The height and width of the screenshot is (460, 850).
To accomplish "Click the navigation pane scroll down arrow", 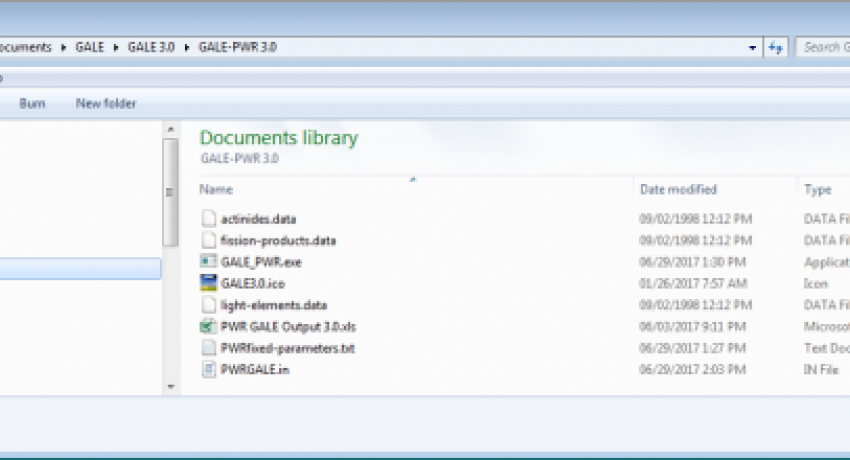I will pyautogui.click(x=171, y=386).
